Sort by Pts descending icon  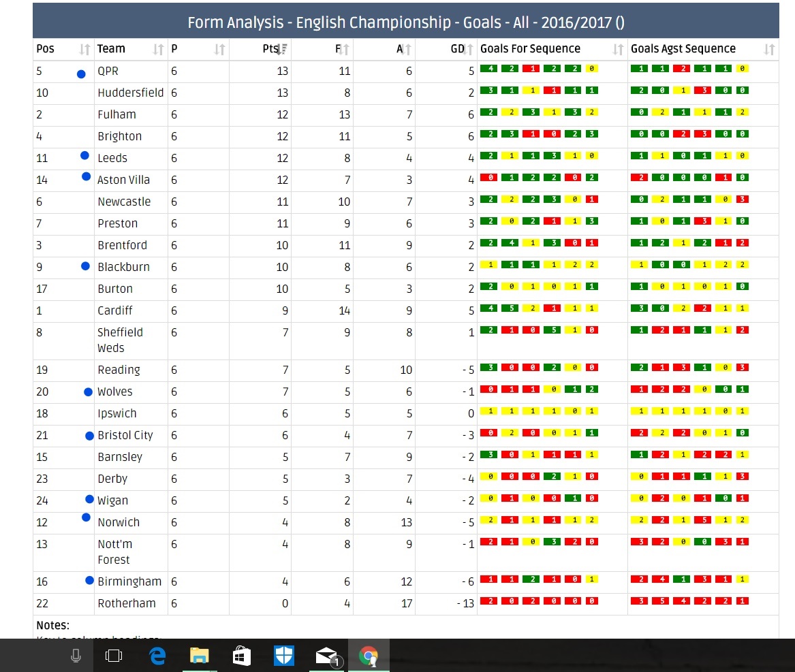pyautogui.click(x=283, y=48)
